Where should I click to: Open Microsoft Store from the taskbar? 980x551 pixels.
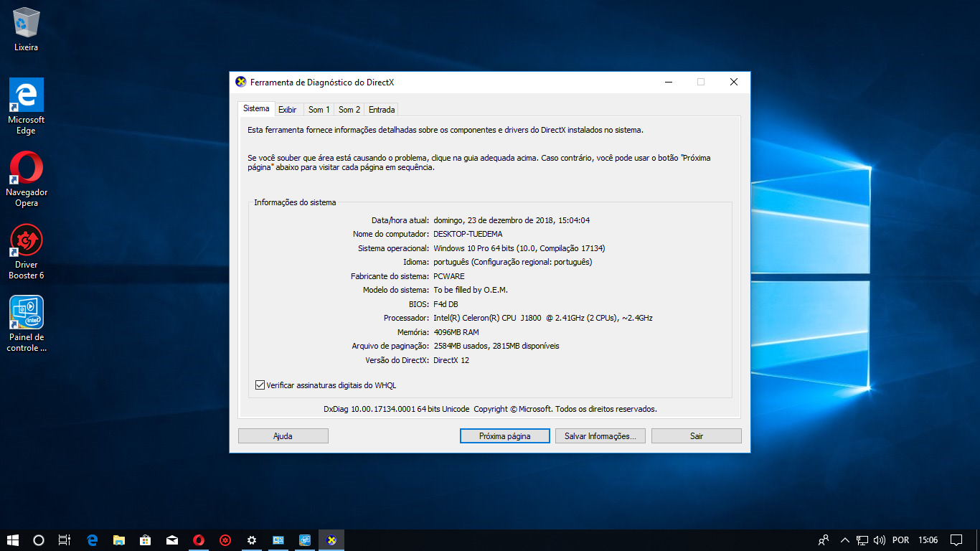click(145, 540)
